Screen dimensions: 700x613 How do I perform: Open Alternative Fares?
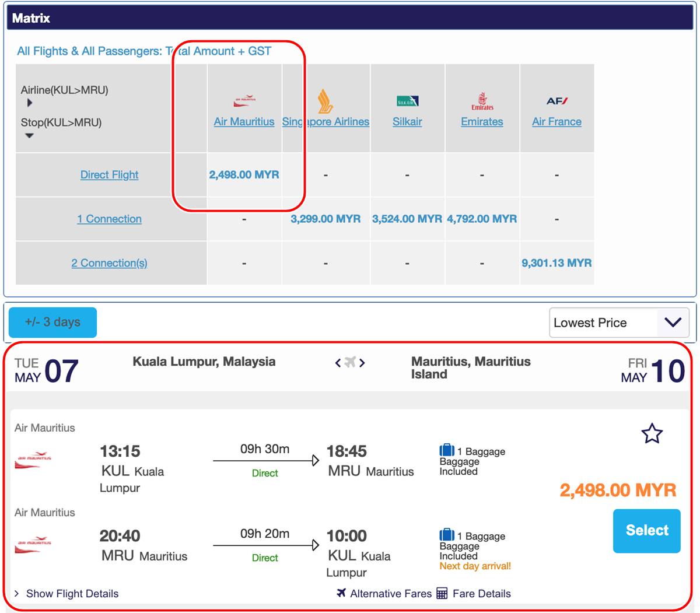pos(384,594)
